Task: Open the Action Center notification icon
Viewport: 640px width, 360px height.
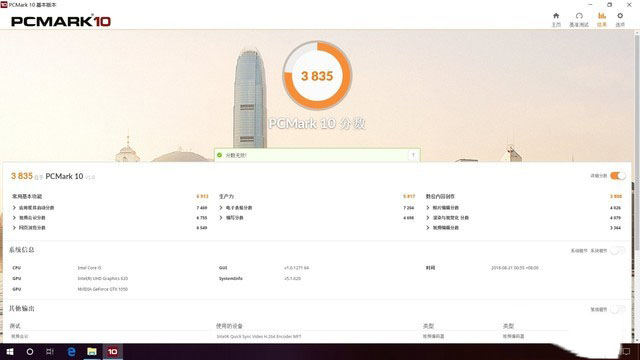Action: click(626, 351)
